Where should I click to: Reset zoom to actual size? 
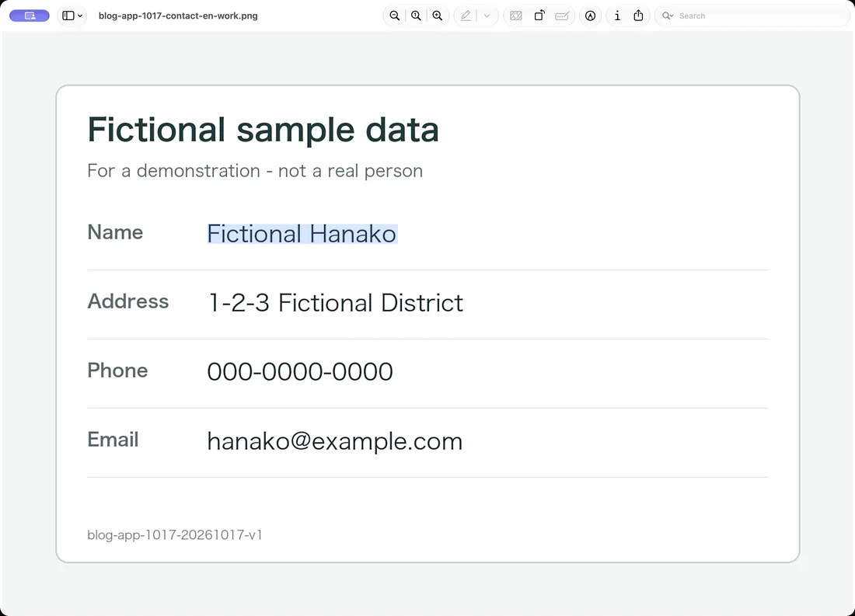click(416, 16)
